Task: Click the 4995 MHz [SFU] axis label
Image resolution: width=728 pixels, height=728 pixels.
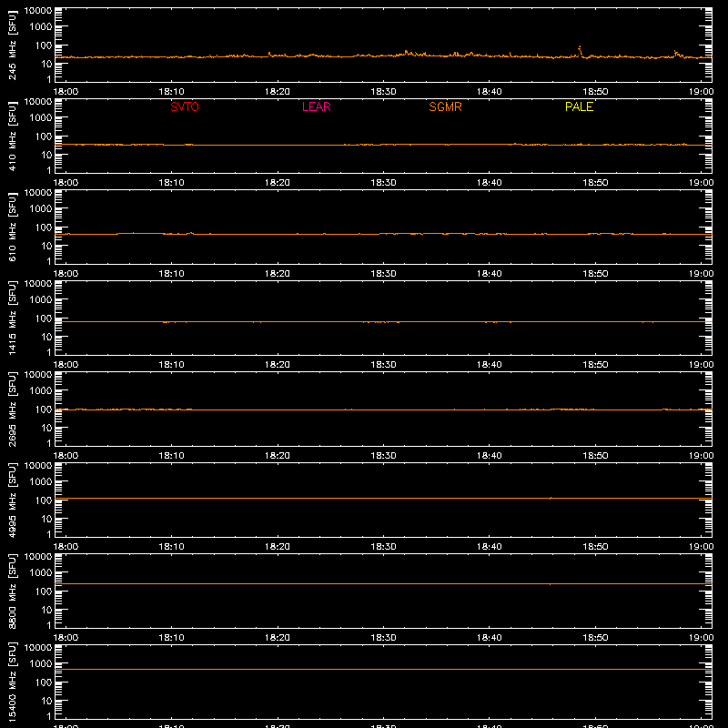Action: (x=12, y=500)
